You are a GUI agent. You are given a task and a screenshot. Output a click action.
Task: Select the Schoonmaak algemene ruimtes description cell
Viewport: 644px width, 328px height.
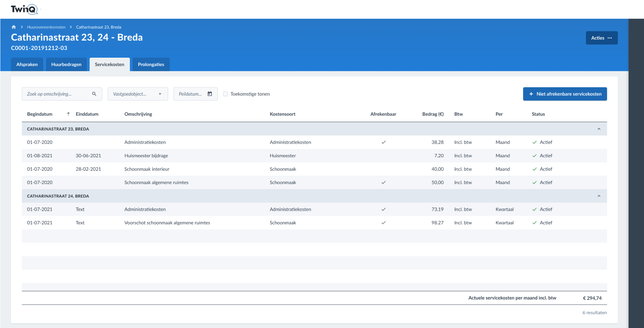156,182
